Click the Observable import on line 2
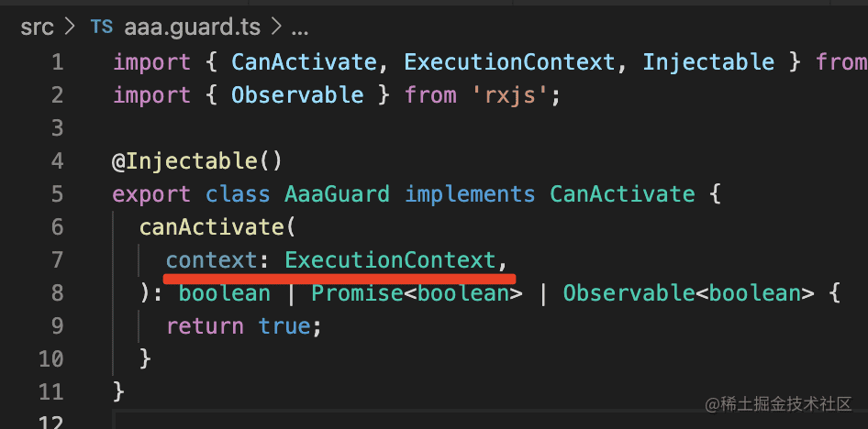Screen dimensions: 868x429 click(x=296, y=95)
